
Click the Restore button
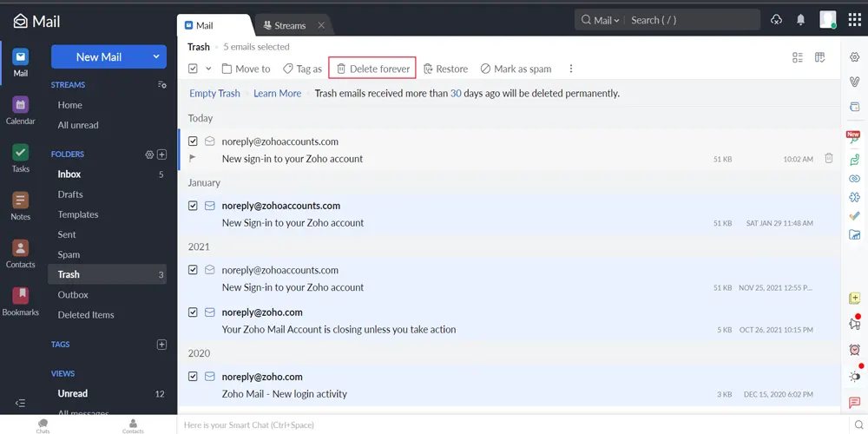coord(445,69)
